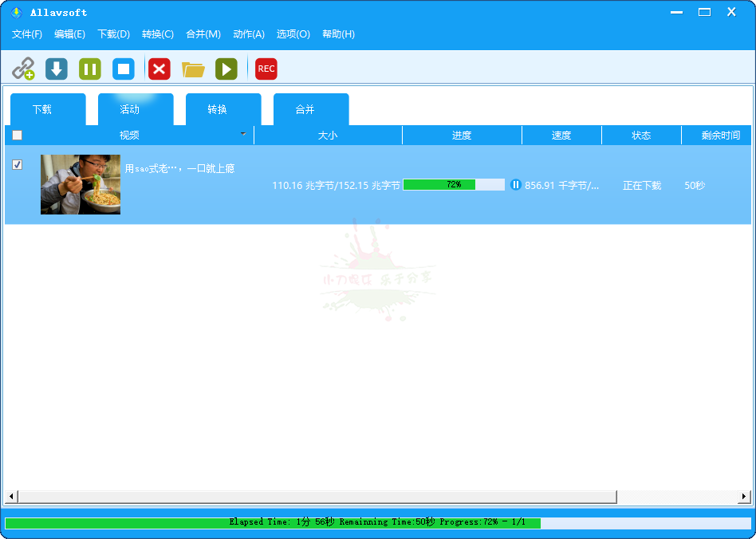This screenshot has width=756, height=539.
Task: Uncheck the noodle video task checkbox
Action: point(17,164)
